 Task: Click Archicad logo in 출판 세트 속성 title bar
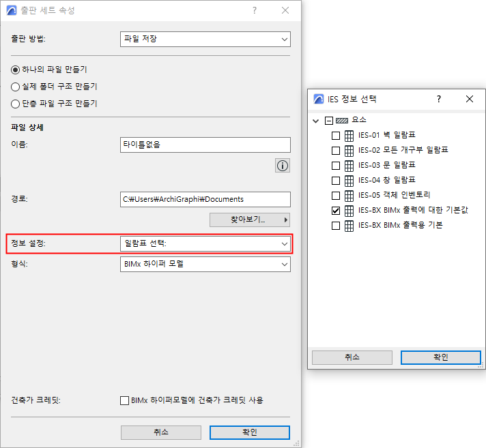point(12,10)
